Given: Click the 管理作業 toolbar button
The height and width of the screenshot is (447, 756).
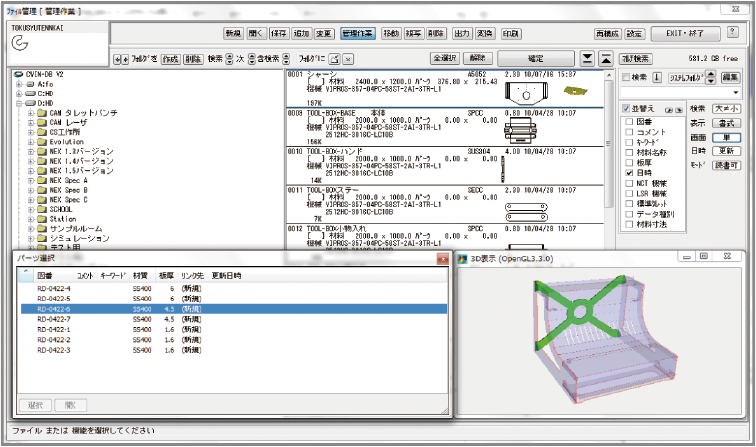Looking at the screenshot, I should pos(358,33).
